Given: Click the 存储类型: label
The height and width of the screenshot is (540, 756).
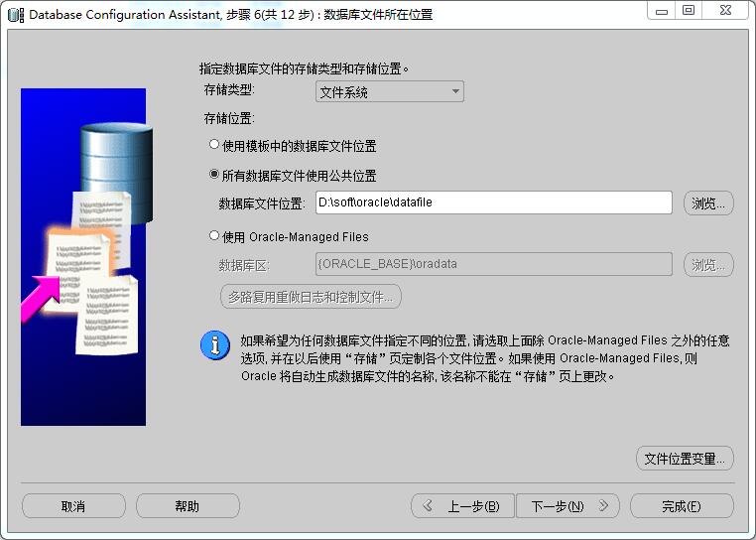Looking at the screenshot, I should pyautogui.click(x=229, y=89).
